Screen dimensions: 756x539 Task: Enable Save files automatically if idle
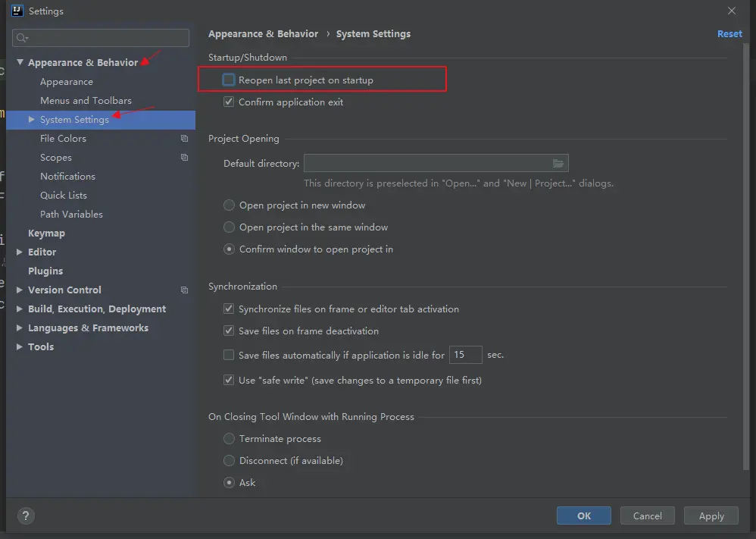[x=229, y=355]
